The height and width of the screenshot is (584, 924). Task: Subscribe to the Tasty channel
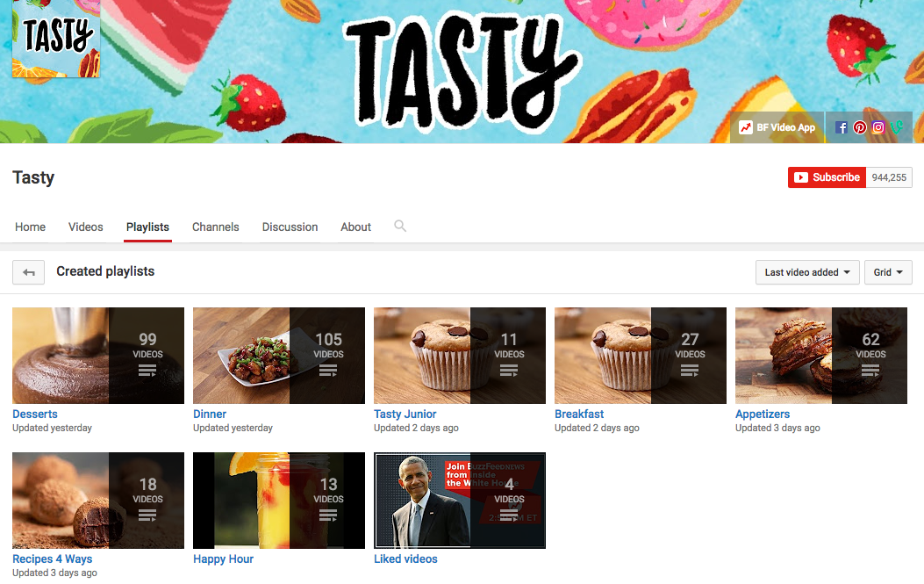tap(827, 177)
